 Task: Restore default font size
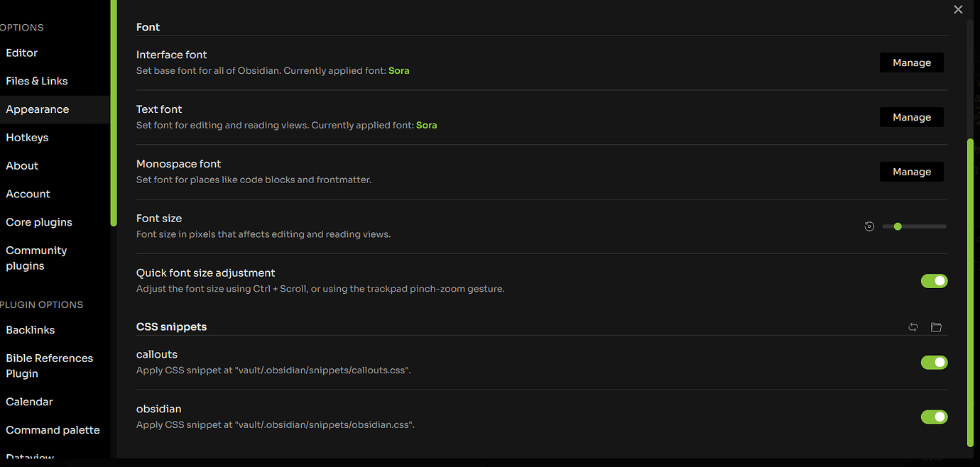pyautogui.click(x=869, y=226)
